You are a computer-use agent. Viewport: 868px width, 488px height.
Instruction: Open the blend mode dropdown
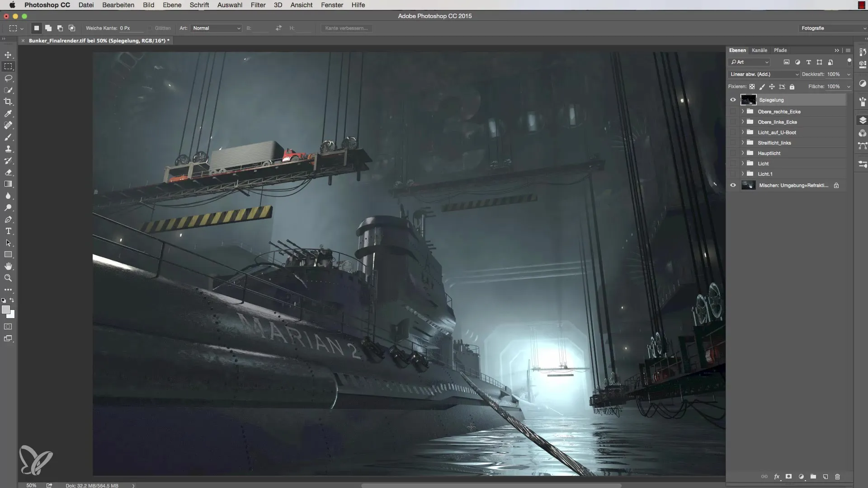coord(764,74)
